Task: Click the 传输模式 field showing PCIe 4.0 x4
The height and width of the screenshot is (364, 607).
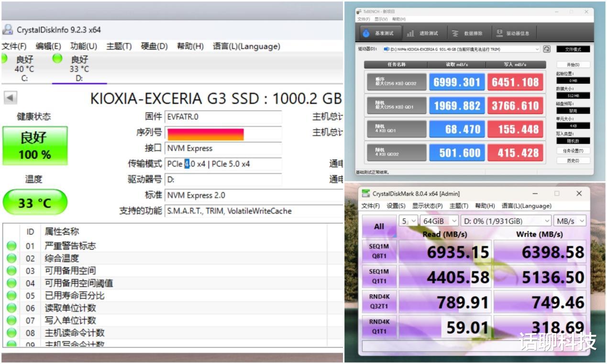Action: pyautogui.click(x=223, y=164)
